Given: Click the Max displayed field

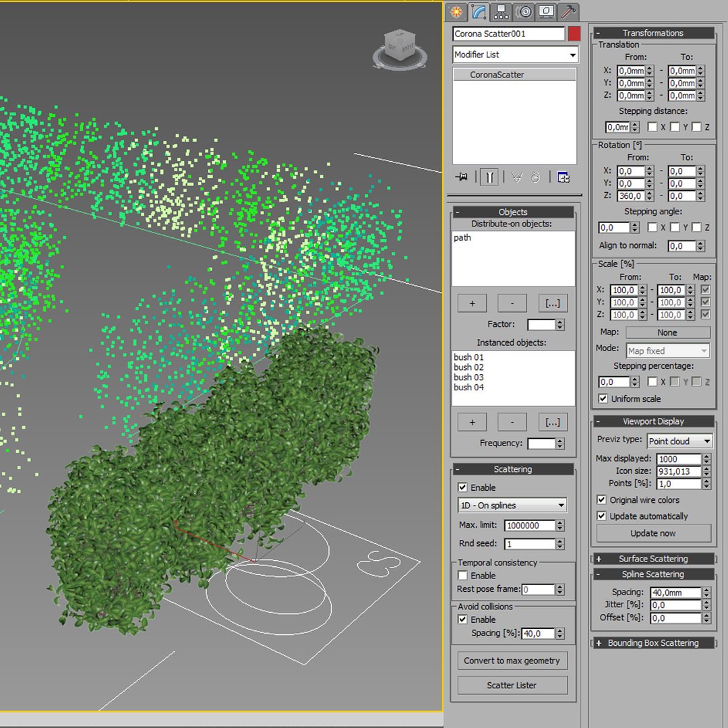Looking at the screenshot, I should click(679, 459).
